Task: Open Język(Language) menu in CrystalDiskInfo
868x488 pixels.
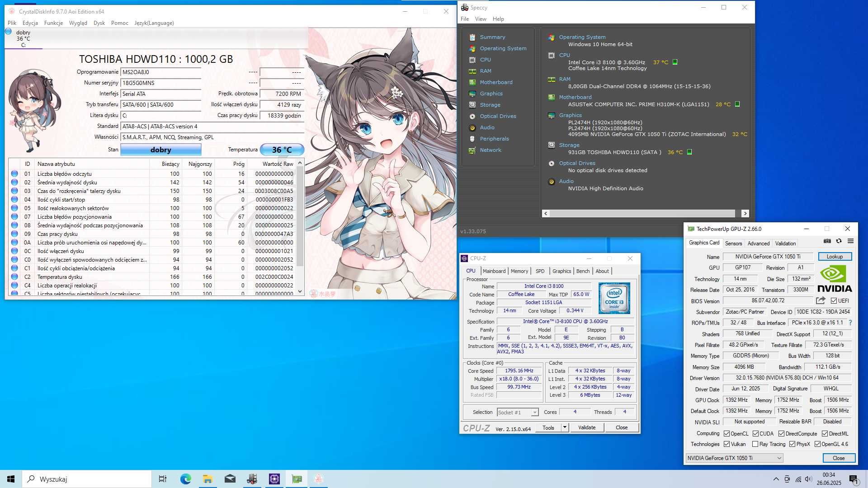Action: (154, 23)
